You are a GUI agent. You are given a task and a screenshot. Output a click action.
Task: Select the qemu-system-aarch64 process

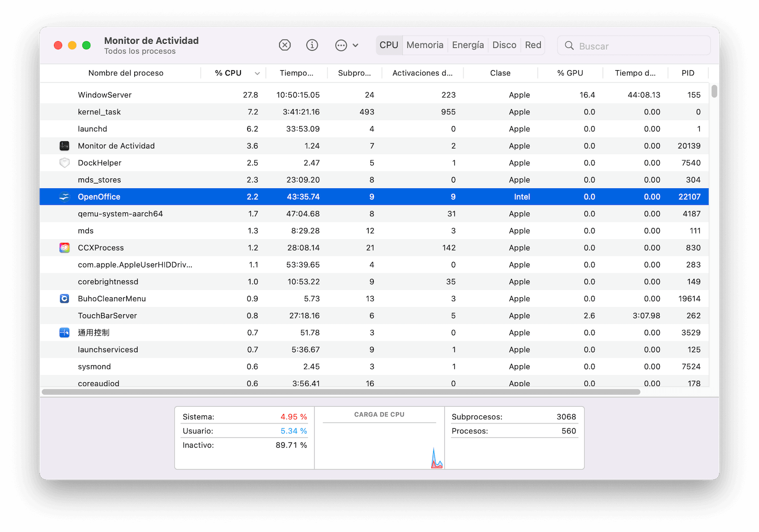tap(374, 214)
